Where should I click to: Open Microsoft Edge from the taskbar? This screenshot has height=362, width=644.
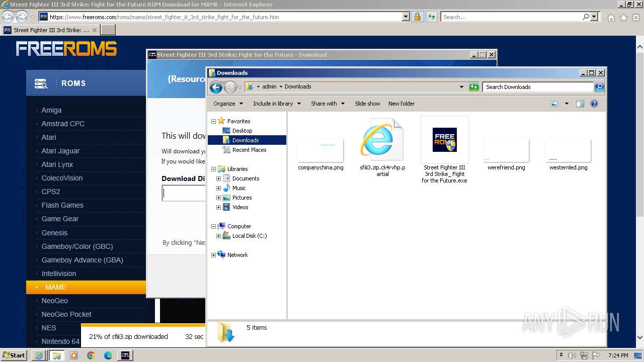tap(108, 355)
